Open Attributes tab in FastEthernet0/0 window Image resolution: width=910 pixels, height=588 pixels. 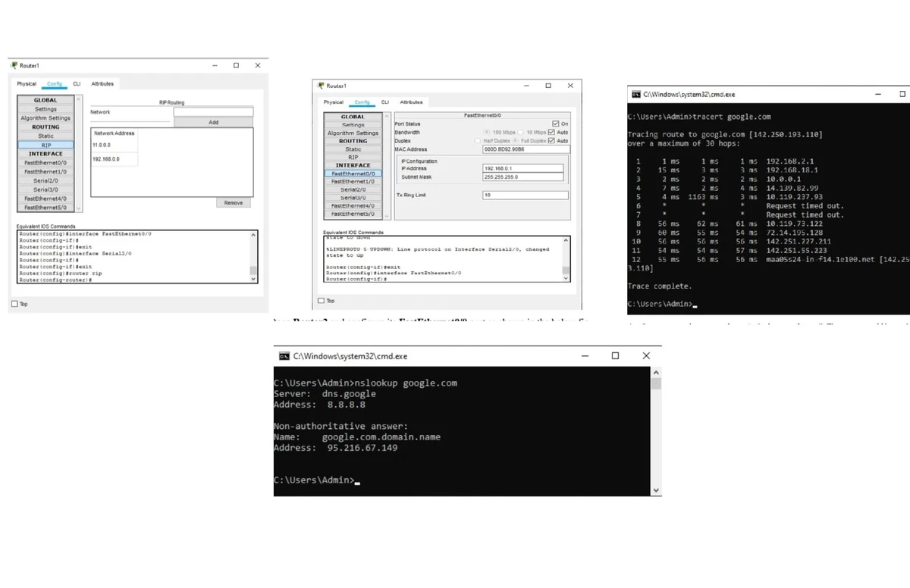tap(411, 102)
